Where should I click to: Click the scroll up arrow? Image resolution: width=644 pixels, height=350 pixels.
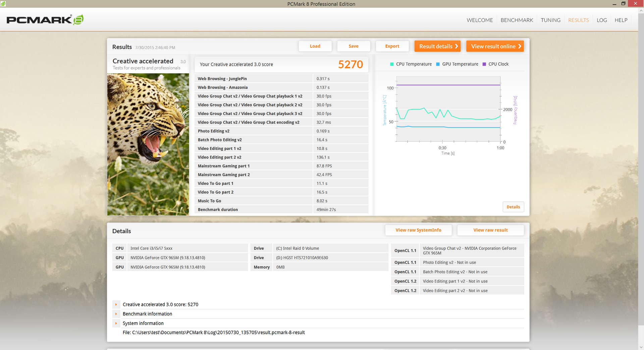click(641, 10)
